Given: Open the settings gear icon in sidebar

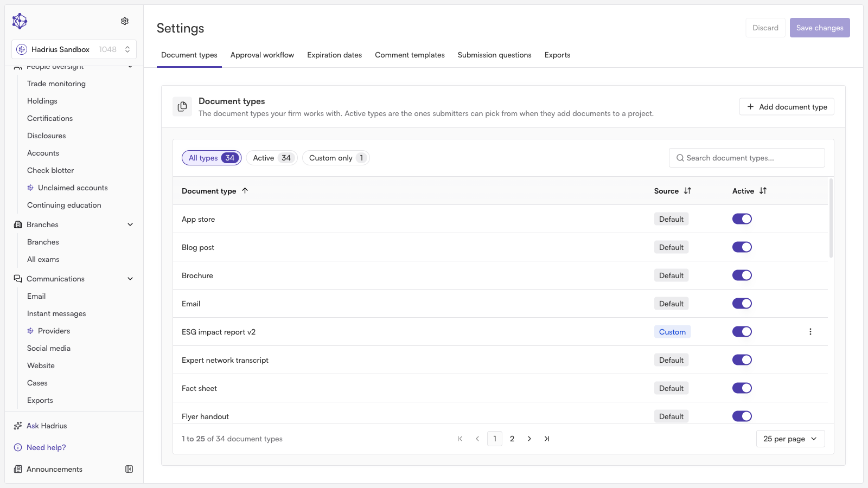Looking at the screenshot, I should tap(125, 21).
